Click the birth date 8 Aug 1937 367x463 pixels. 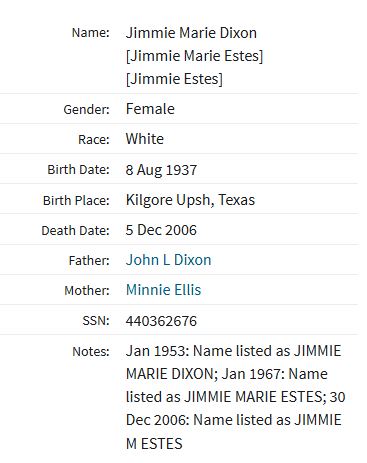click(x=161, y=170)
